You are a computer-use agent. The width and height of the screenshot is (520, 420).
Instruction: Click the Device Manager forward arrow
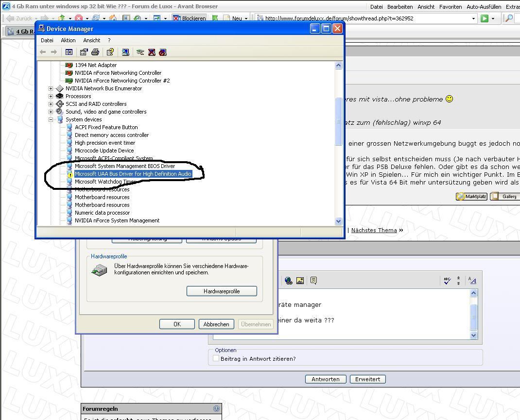(54, 52)
